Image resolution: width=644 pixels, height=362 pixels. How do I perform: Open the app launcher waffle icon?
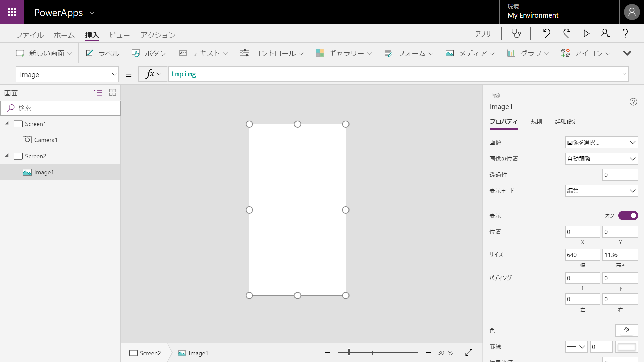click(x=12, y=12)
